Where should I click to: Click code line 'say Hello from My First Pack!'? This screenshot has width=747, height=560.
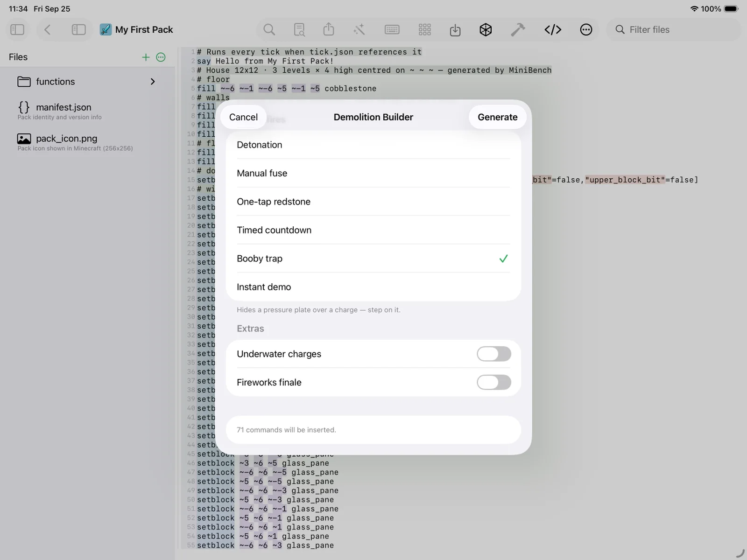click(265, 61)
